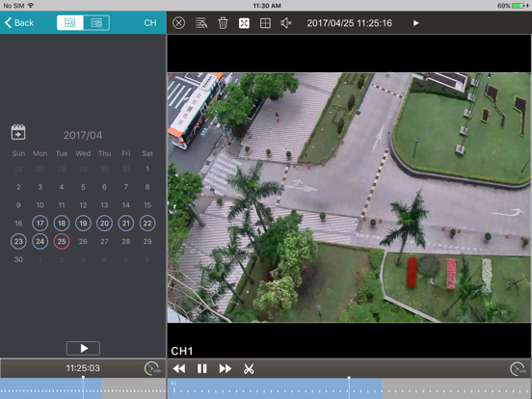The height and width of the screenshot is (399, 532).
Task: Open the split-screen grid layout icon
Action: (265, 23)
